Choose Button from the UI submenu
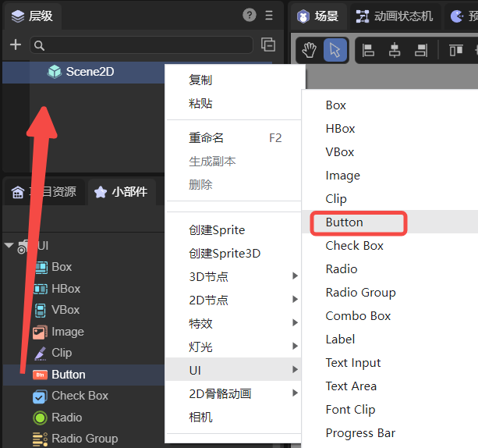The image size is (478, 448). pos(345,222)
